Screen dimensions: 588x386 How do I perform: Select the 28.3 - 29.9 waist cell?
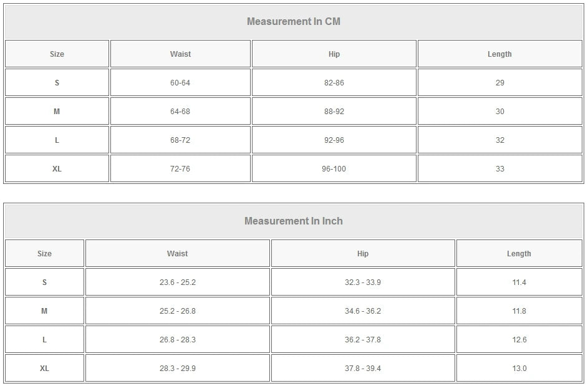pos(178,369)
